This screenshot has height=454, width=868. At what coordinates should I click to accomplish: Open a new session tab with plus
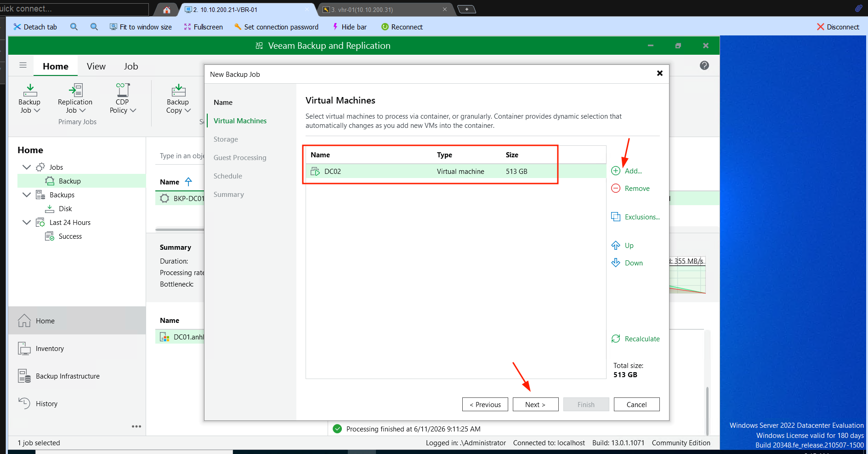click(466, 9)
